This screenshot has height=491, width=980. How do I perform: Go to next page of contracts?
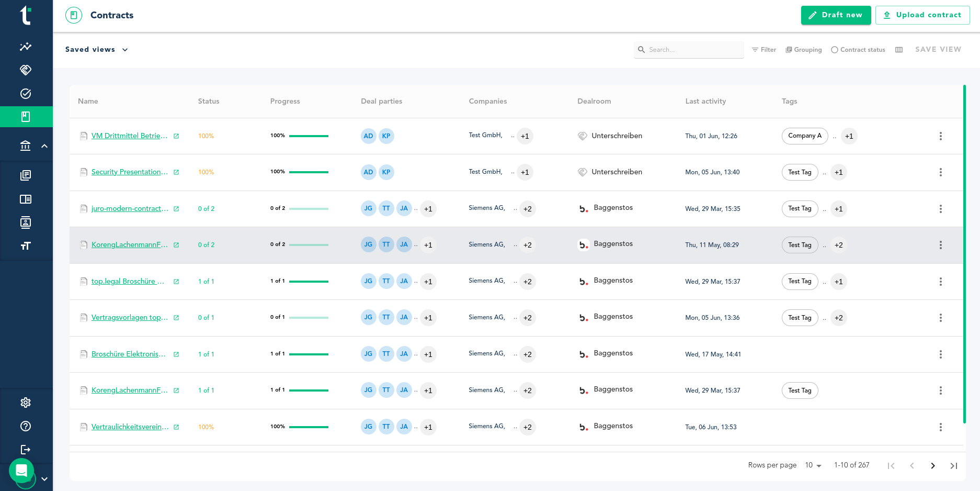[x=932, y=465]
